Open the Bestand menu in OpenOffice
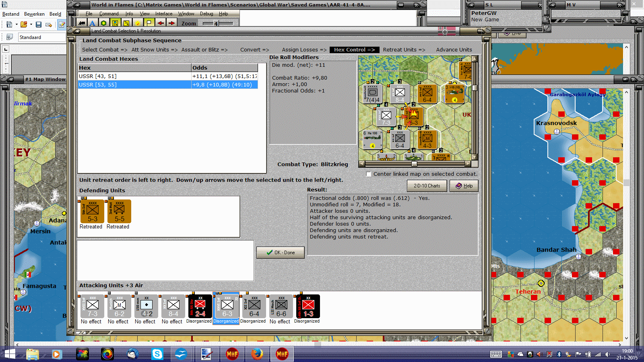This screenshot has width=644, height=362. (11, 14)
